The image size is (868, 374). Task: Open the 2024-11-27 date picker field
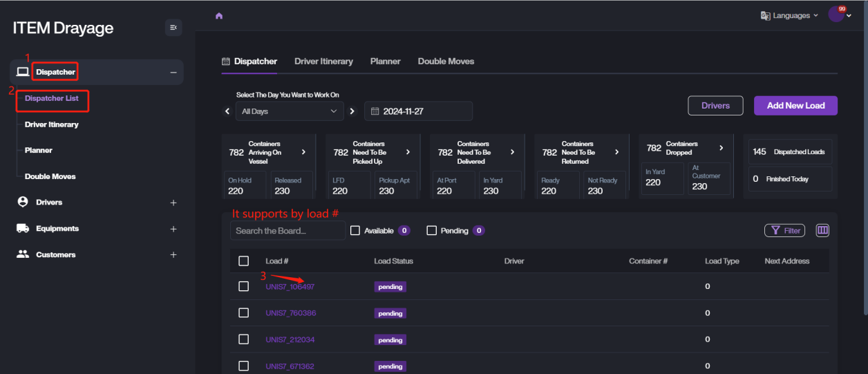click(x=418, y=111)
